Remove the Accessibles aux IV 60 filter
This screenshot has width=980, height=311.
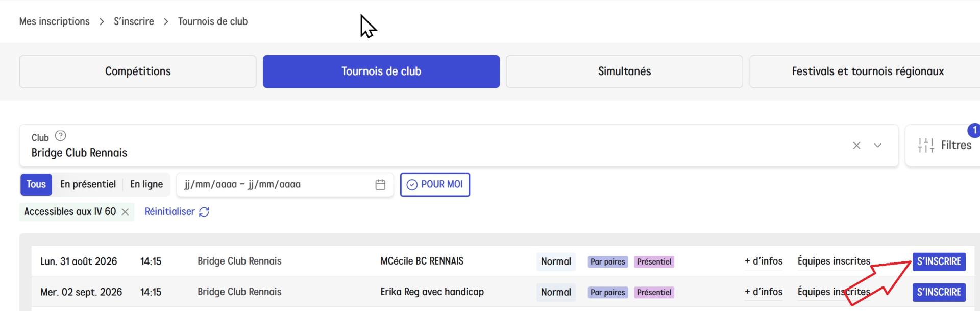[125, 212]
